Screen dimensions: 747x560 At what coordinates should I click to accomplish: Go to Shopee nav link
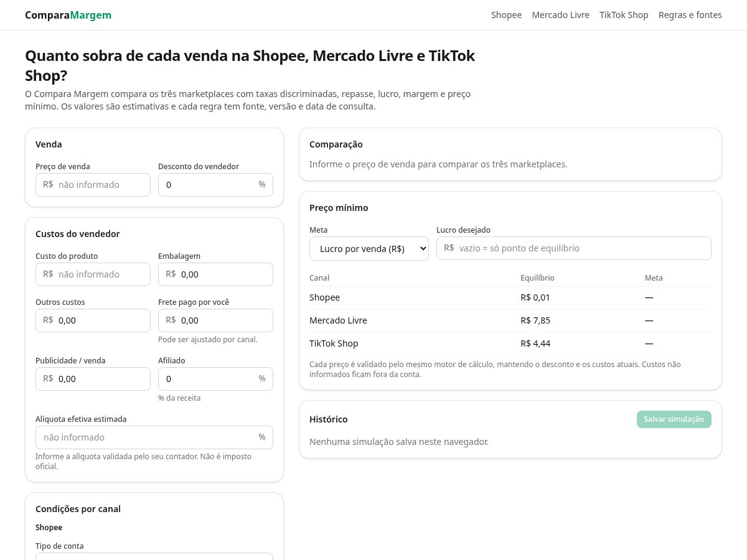[506, 15]
